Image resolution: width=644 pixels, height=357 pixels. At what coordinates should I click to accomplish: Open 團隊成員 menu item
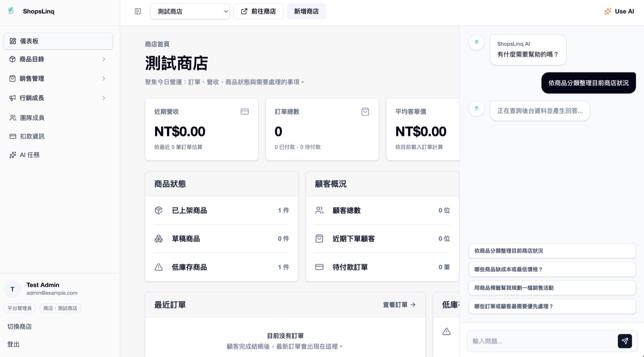(x=58, y=118)
